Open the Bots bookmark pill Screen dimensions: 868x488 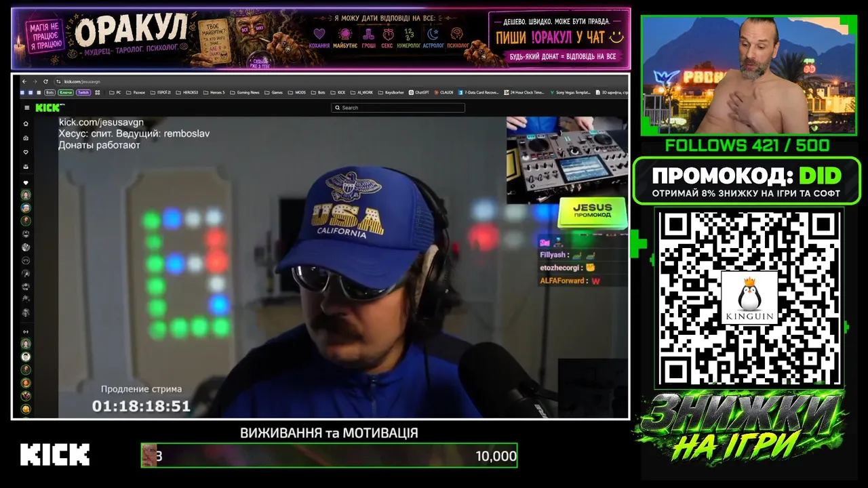[x=50, y=92]
